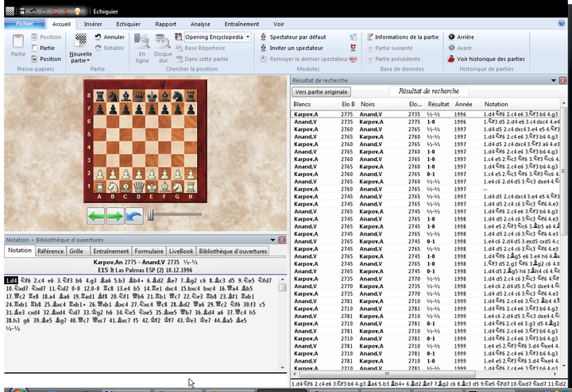Select the Bibliothèque d'ouvertures tab
This screenshot has height=392, width=572.
233,251
